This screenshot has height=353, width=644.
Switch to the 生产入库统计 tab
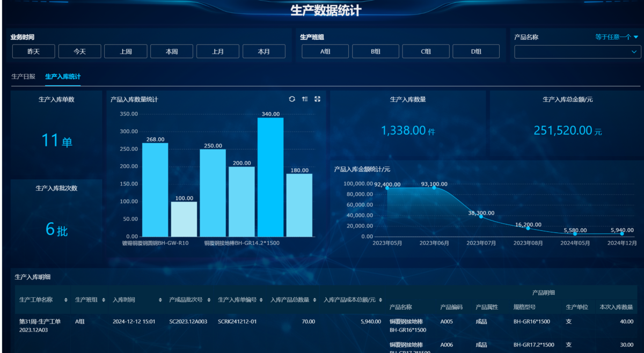click(x=62, y=77)
